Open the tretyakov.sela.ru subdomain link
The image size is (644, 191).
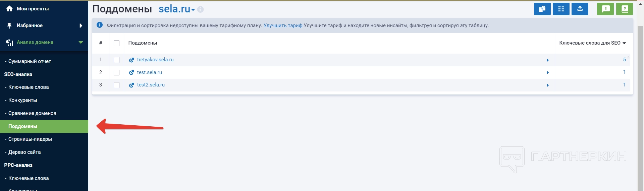click(x=155, y=60)
